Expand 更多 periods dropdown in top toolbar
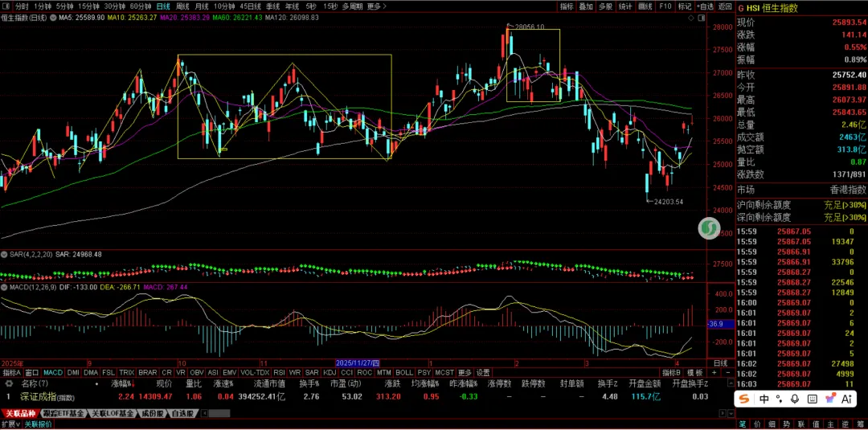 (376, 6)
